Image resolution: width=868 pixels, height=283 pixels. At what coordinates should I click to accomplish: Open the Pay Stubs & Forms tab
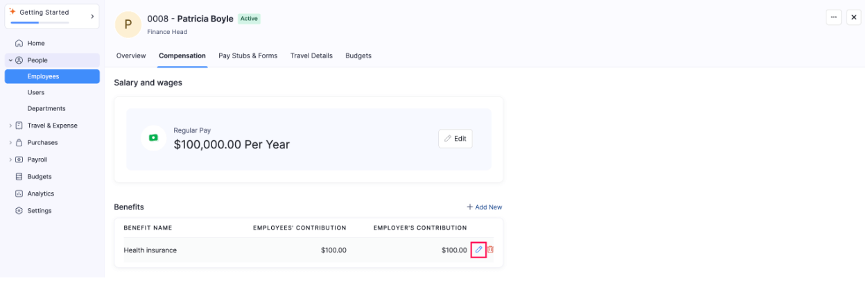click(248, 55)
